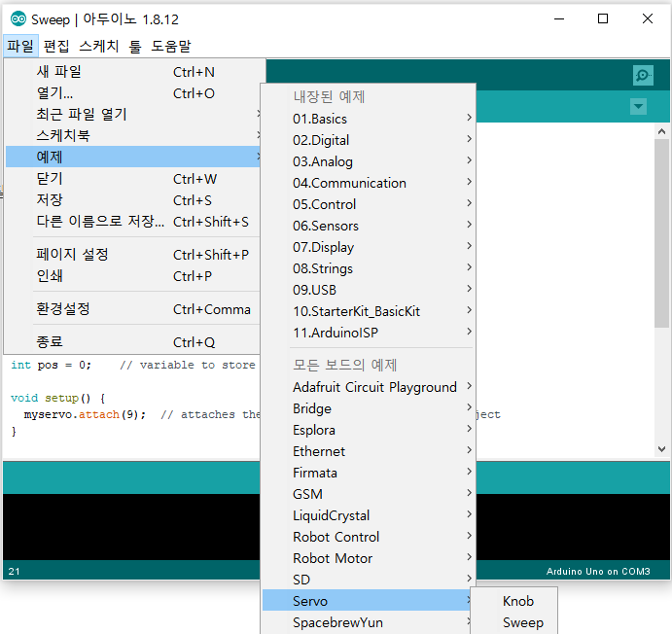Open 페이지 설정 from the menu
Viewport: 672px width, 634px height.
133,255
